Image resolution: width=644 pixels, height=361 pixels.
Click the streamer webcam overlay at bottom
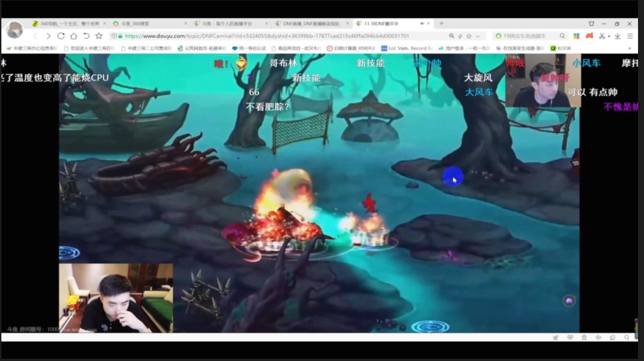click(x=116, y=298)
